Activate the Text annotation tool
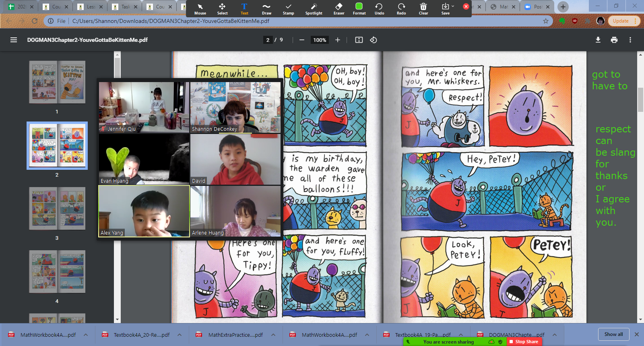 pos(244,9)
